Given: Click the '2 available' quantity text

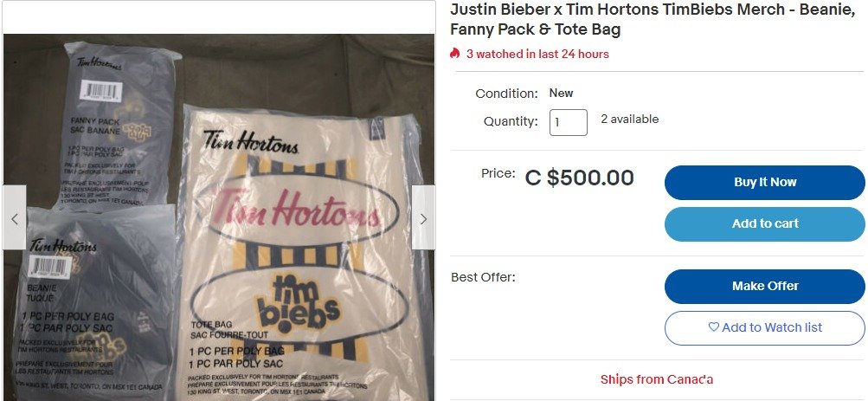Looking at the screenshot, I should point(629,119).
